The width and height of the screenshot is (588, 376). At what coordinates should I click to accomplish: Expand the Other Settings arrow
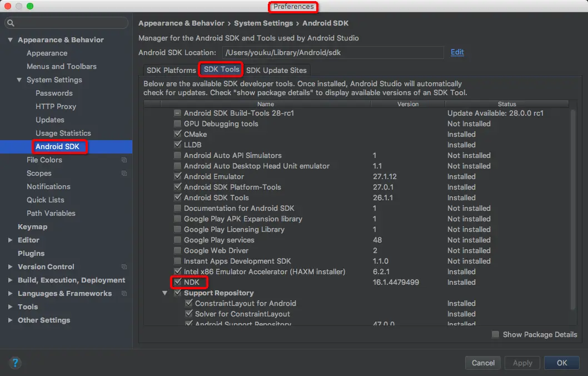(x=10, y=320)
